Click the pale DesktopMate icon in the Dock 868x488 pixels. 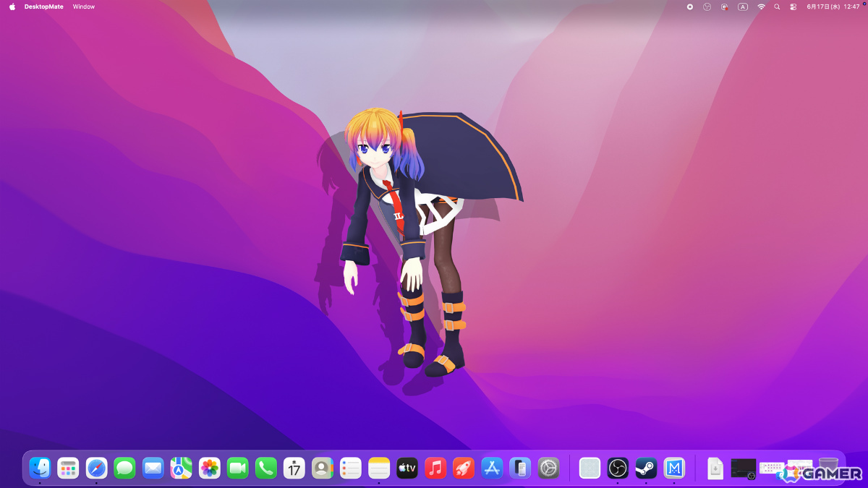[x=590, y=468]
